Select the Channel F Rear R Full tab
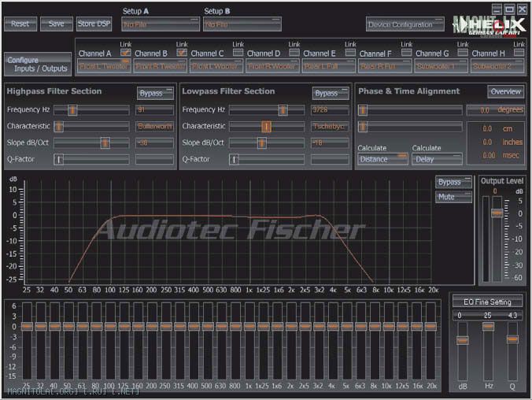Screen dimensions: 532x400 click(x=385, y=66)
